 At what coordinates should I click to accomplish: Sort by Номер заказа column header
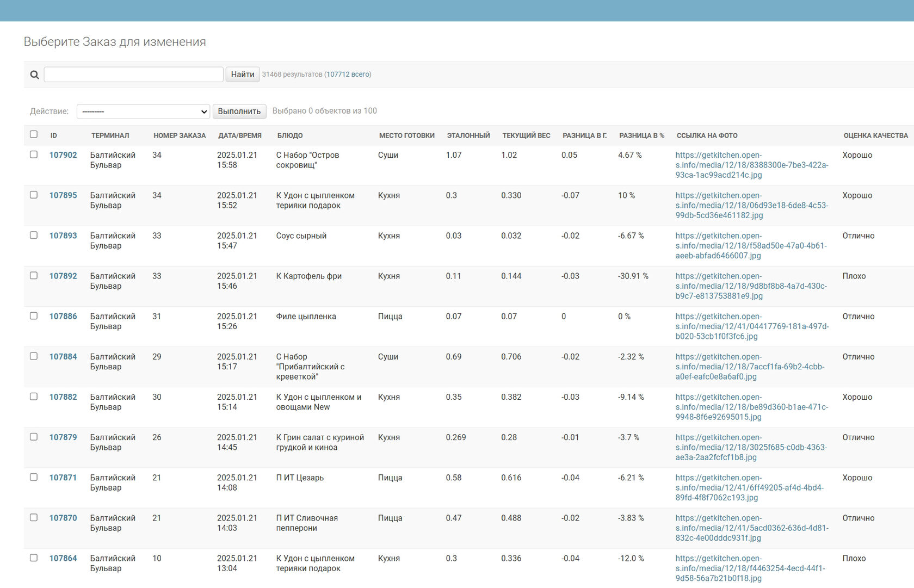pyautogui.click(x=180, y=135)
